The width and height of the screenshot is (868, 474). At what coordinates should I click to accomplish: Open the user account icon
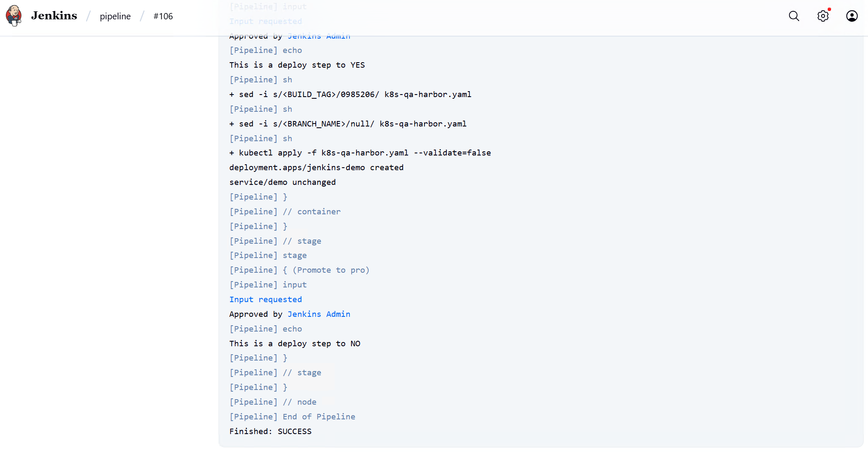point(852,16)
